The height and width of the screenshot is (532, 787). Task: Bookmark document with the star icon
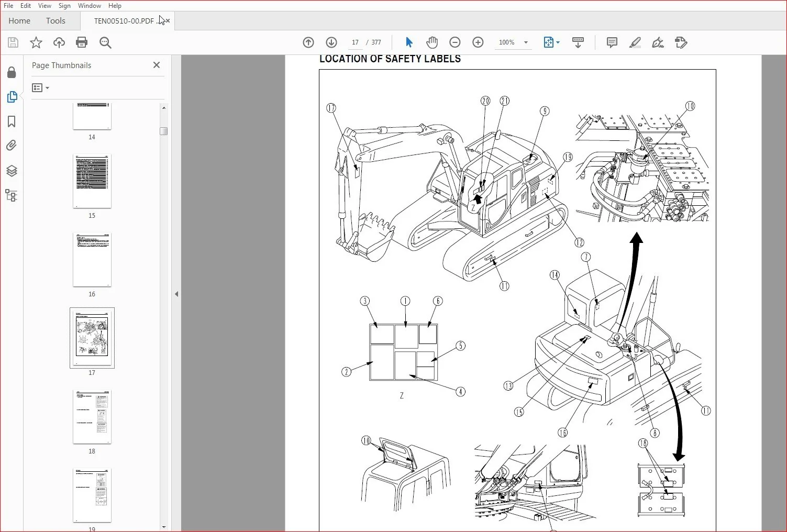36,42
